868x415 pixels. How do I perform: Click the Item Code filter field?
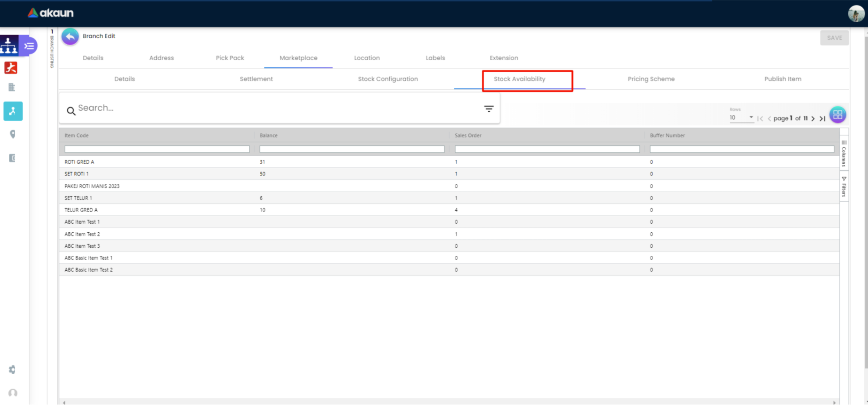[x=157, y=149]
